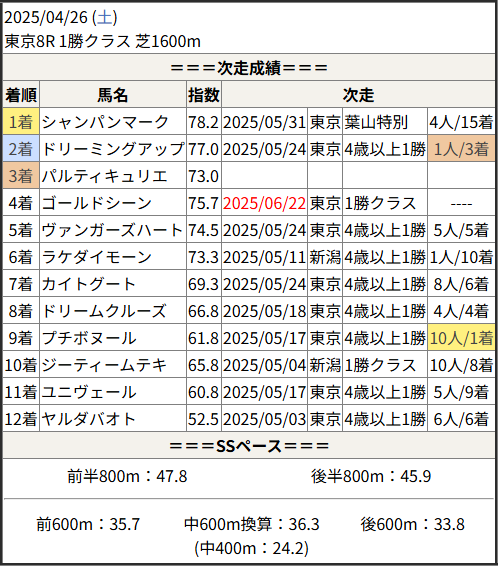The height and width of the screenshot is (566, 498).
Task: Click the 馬名 column header
Action: click(x=113, y=95)
